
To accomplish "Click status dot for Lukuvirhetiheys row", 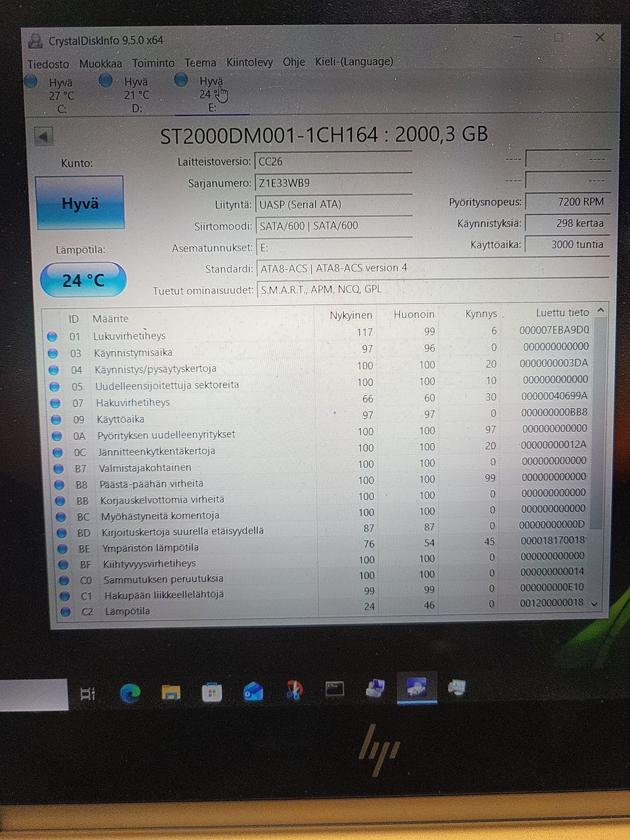I will [52, 337].
